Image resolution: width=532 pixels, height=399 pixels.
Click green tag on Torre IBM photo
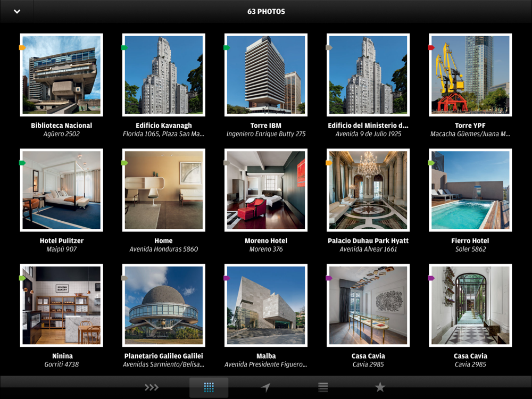pyautogui.click(x=227, y=48)
